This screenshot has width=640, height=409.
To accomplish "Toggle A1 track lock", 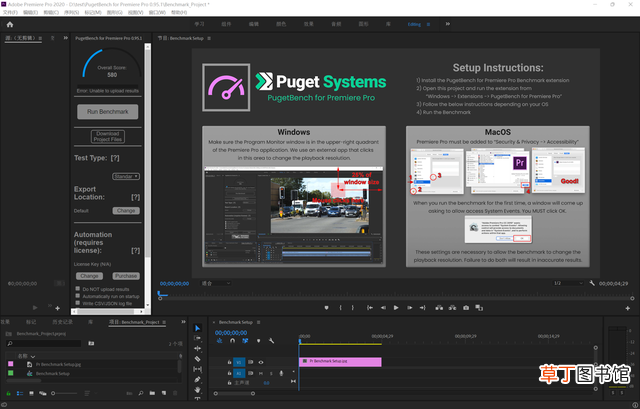I will [229, 373].
